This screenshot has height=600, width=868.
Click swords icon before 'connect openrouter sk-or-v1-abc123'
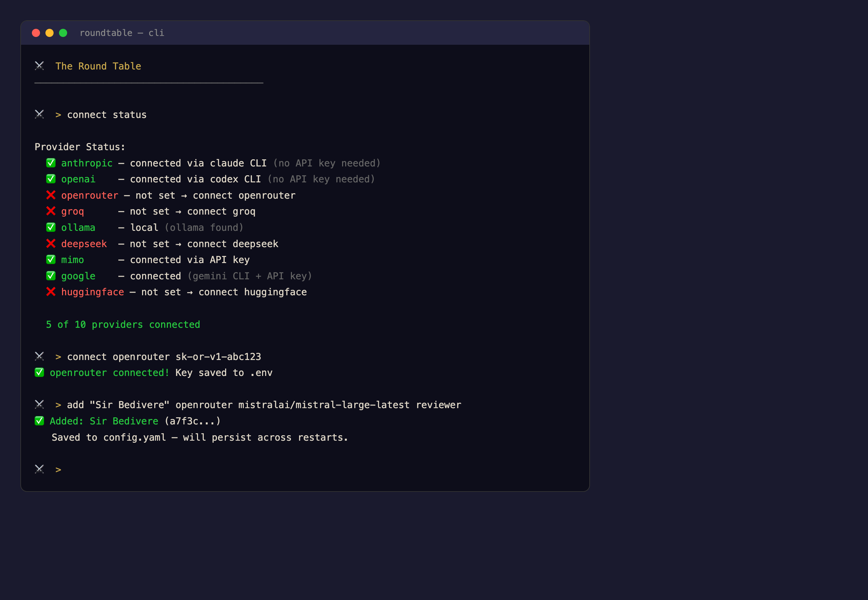39,356
